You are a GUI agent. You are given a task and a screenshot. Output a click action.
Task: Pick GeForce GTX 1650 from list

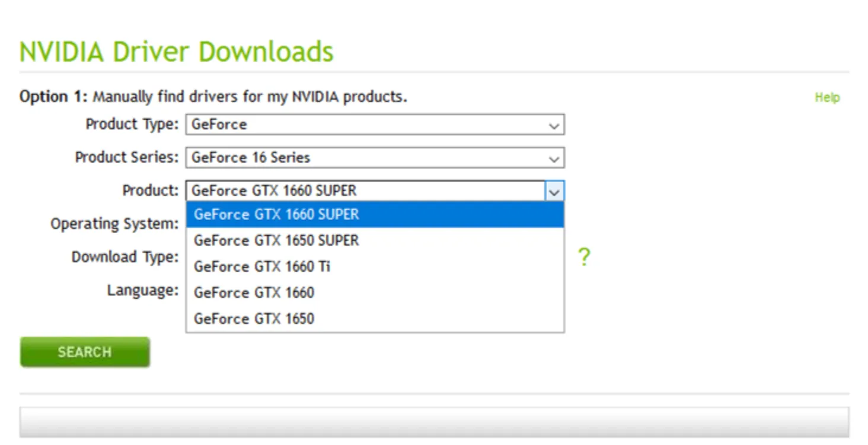tap(375, 319)
